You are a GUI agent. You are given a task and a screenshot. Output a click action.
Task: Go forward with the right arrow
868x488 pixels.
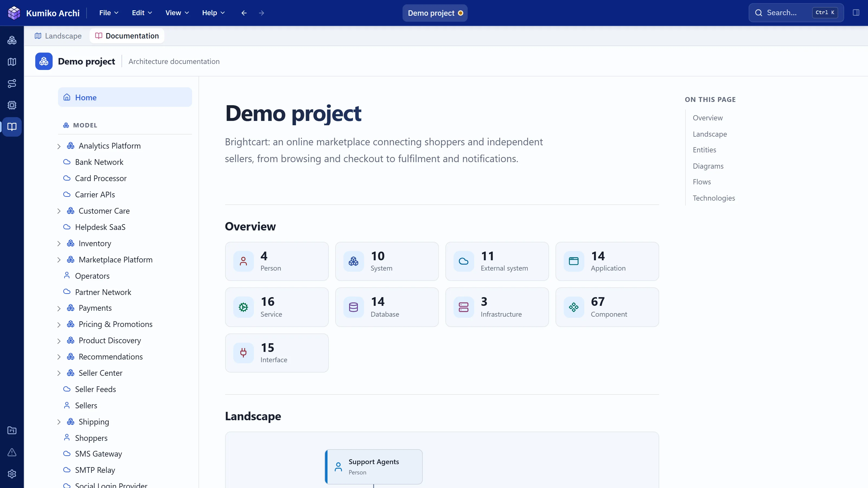(261, 13)
